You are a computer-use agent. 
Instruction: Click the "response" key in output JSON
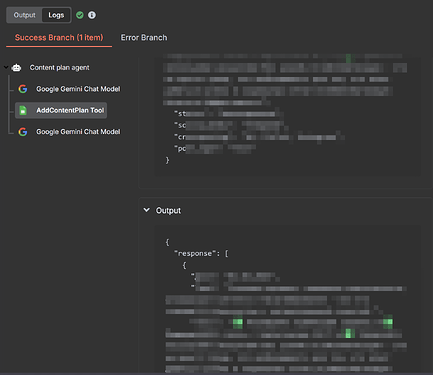pyautogui.click(x=193, y=254)
